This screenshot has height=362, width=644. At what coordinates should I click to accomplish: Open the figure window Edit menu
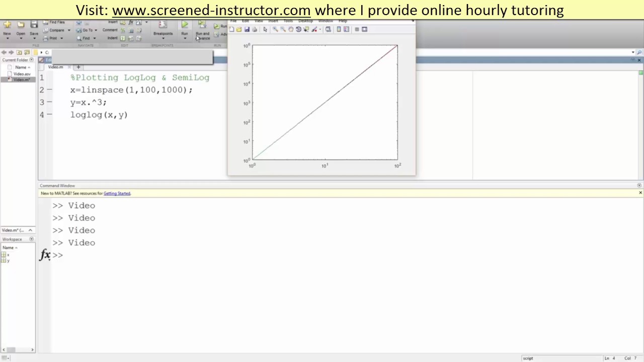coord(246,21)
